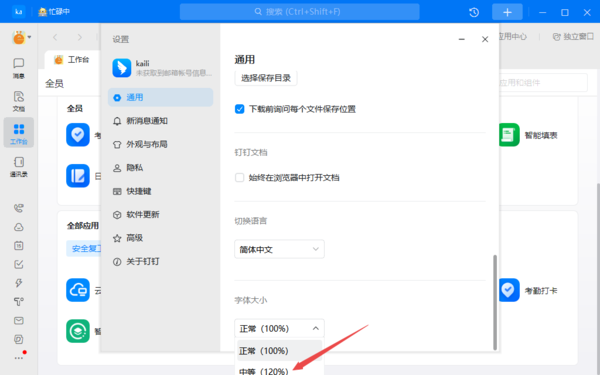This screenshot has height=375, width=600.
Task: Switch to the 工作台 tab
Action: pos(72,60)
